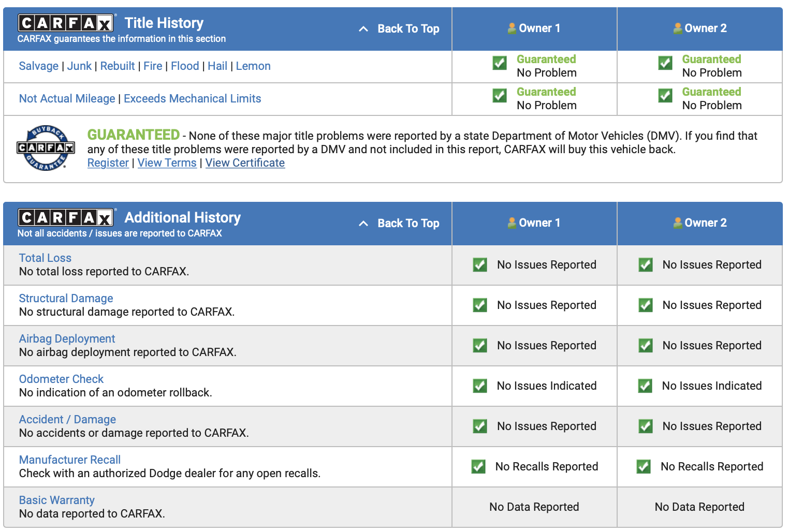This screenshot has width=788, height=532.
Task: Click Owner 2 'No Data Reported' for Basic Warranty
Action: tap(699, 507)
